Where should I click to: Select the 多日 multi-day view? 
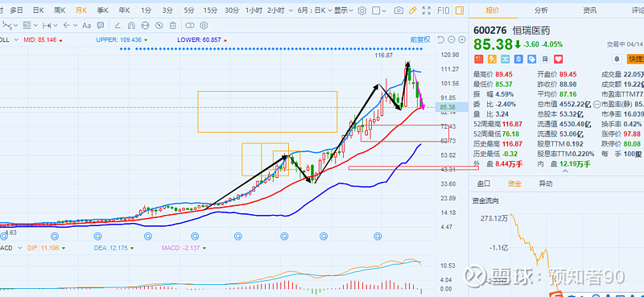[x=16, y=10]
